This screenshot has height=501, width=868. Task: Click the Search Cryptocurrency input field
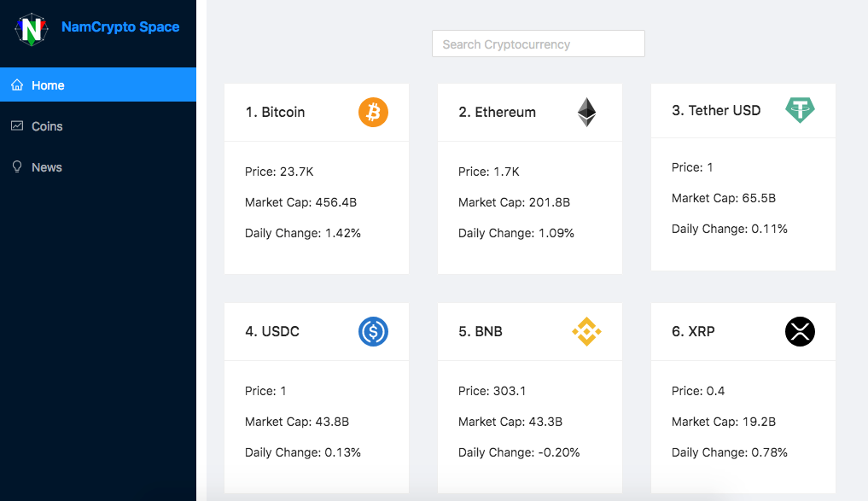pos(538,44)
